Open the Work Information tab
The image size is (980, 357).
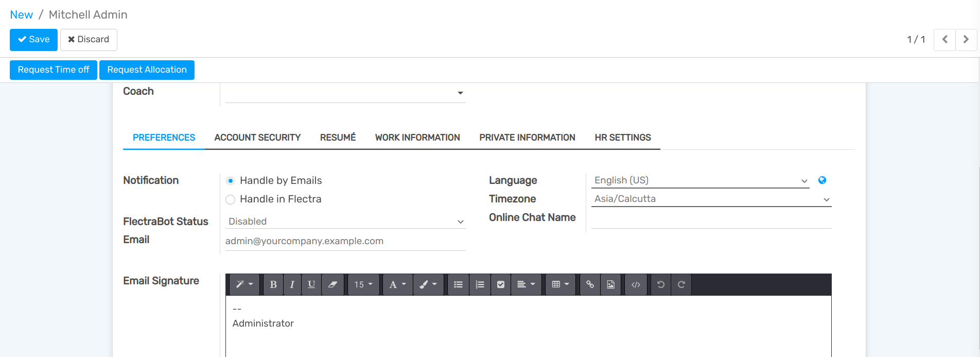click(x=417, y=138)
